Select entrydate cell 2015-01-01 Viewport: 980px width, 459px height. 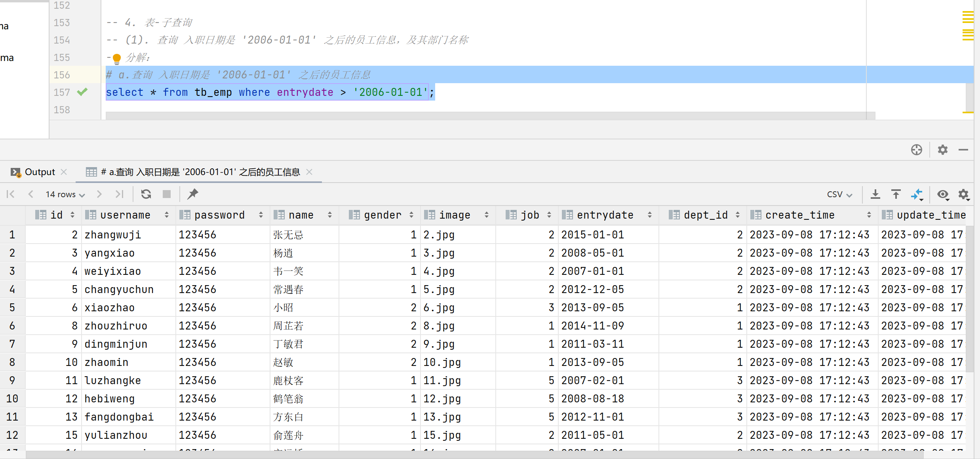tap(608, 234)
